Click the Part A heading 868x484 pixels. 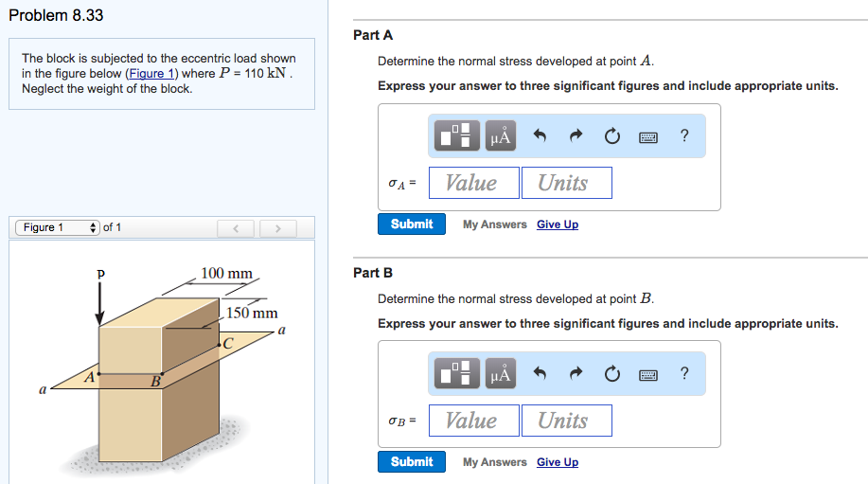(x=373, y=35)
